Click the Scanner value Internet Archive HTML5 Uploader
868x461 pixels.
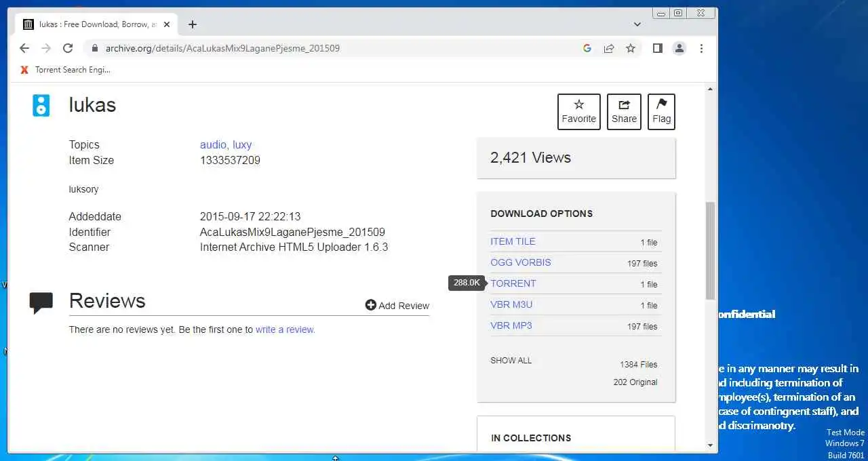click(294, 247)
